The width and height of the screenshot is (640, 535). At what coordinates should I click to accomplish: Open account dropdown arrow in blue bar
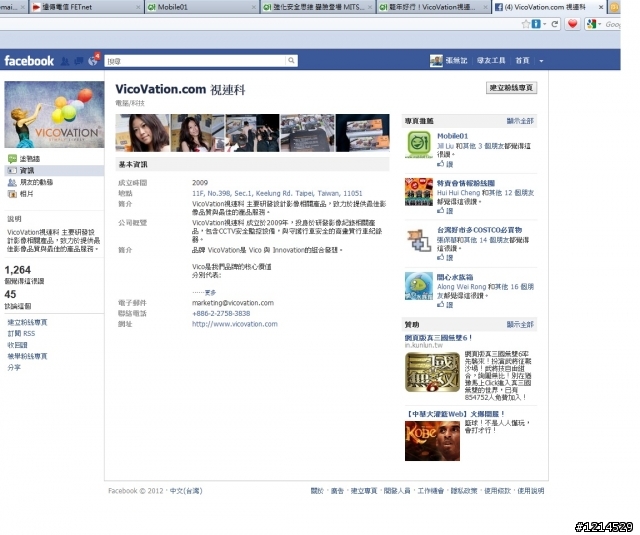click(x=541, y=61)
